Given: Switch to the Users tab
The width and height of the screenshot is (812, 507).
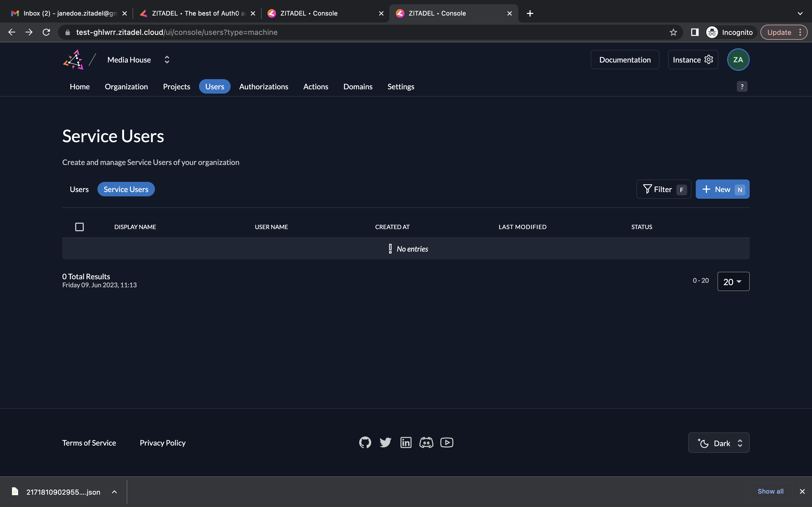Looking at the screenshot, I should [79, 189].
